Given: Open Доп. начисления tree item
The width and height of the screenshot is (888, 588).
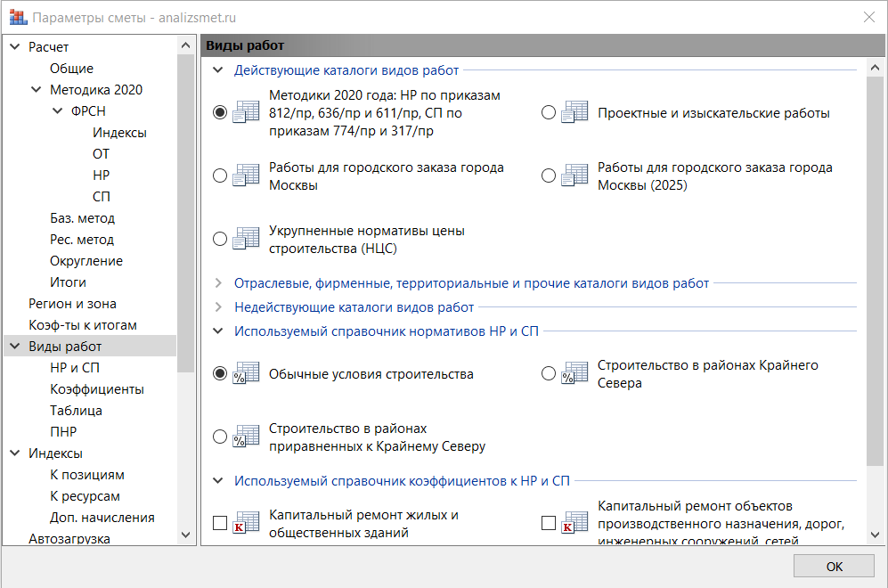Looking at the screenshot, I should pyautogui.click(x=102, y=518).
